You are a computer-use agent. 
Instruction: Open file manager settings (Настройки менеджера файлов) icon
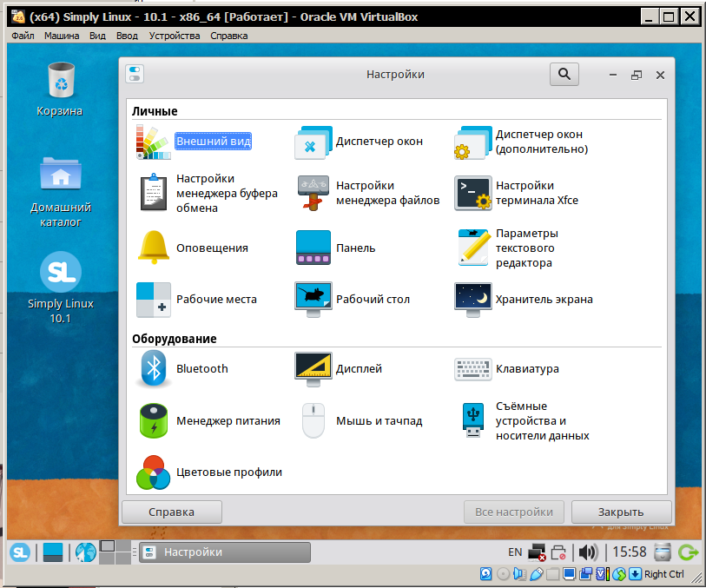(313, 193)
